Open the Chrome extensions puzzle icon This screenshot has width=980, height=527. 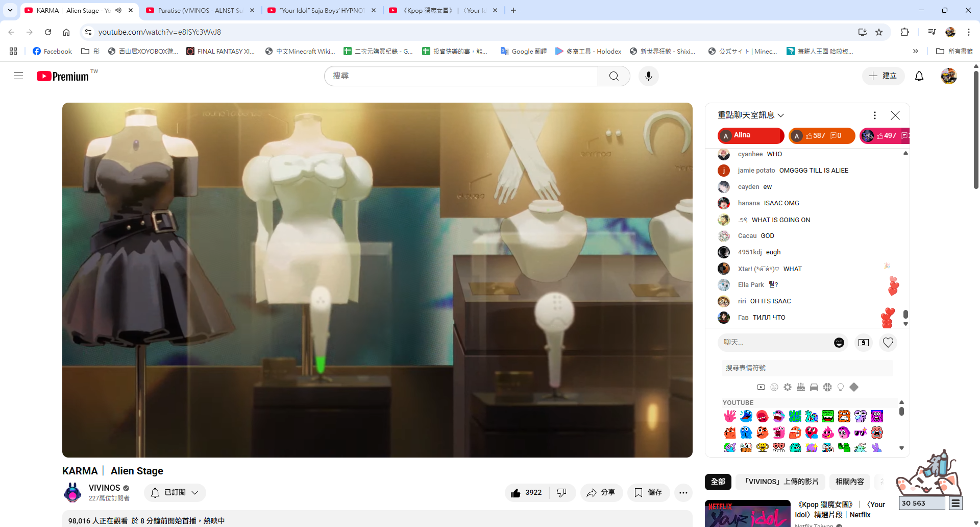tap(904, 32)
